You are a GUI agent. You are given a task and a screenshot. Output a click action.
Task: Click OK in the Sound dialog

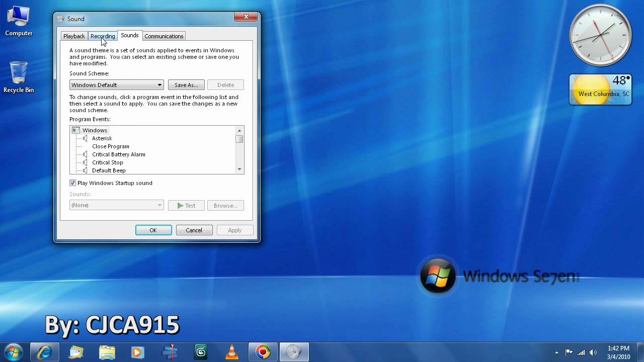point(153,230)
